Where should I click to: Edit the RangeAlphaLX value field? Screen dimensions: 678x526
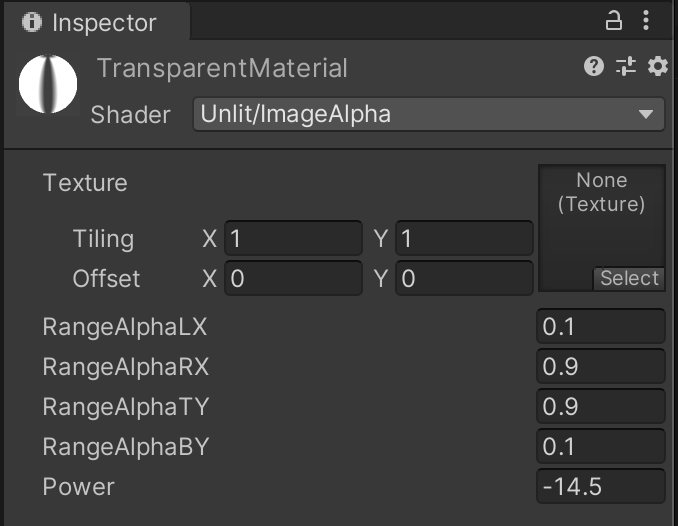click(600, 327)
